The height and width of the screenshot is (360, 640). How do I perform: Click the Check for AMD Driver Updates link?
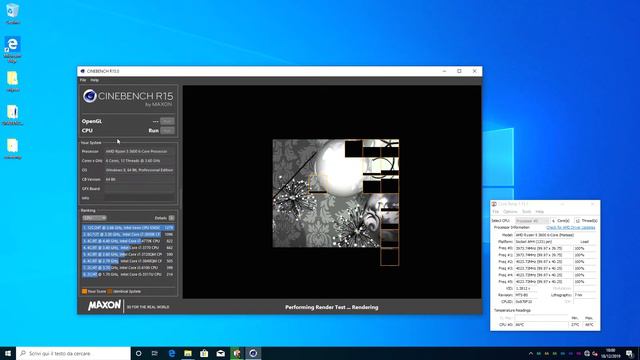point(571,227)
